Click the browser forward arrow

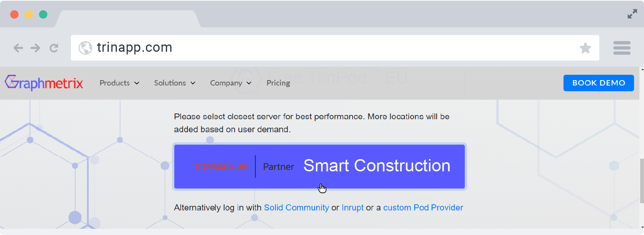point(35,48)
